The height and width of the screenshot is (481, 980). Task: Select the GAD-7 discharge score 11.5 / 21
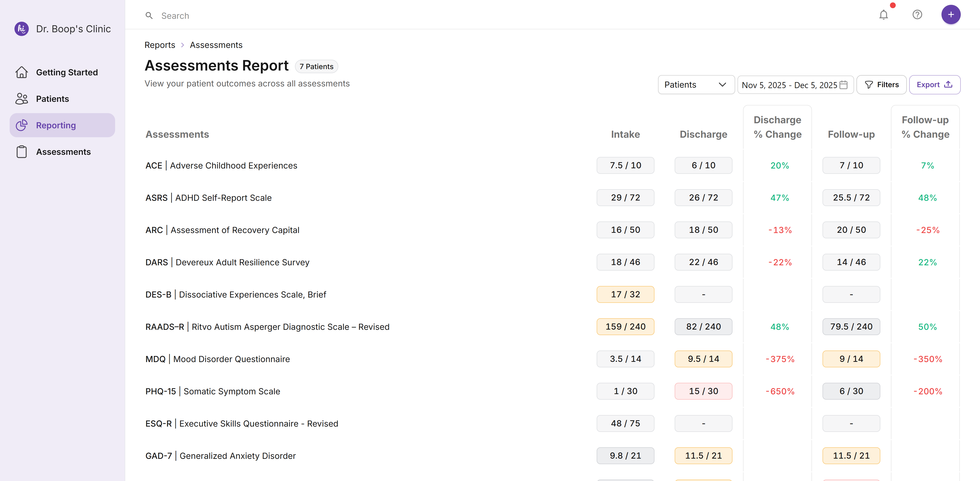703,455
